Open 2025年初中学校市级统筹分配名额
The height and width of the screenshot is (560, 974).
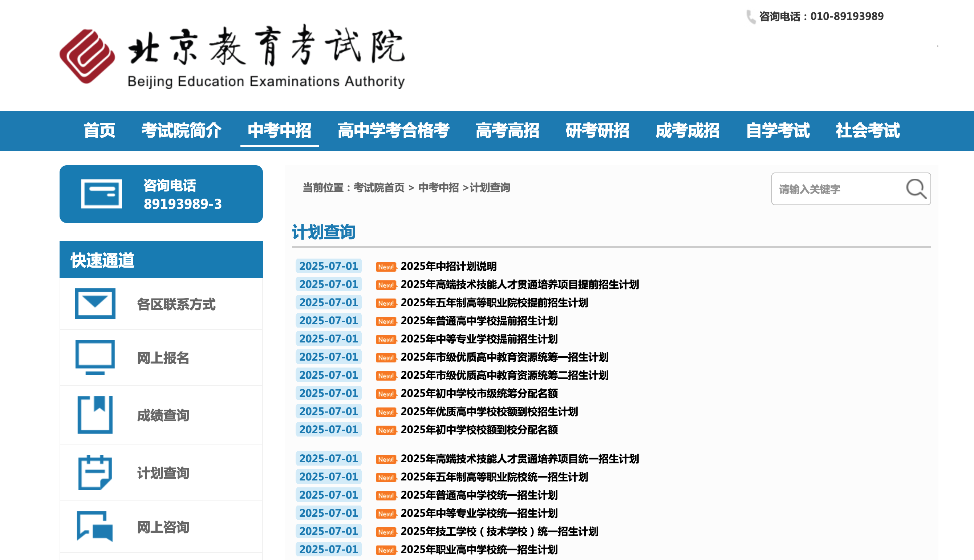click(479, 393)
